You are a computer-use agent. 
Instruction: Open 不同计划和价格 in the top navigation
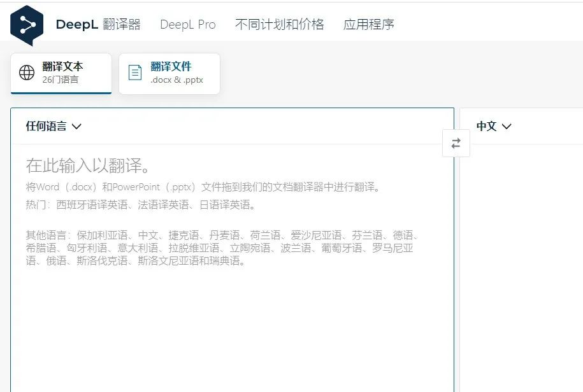[x=279, y=25]
